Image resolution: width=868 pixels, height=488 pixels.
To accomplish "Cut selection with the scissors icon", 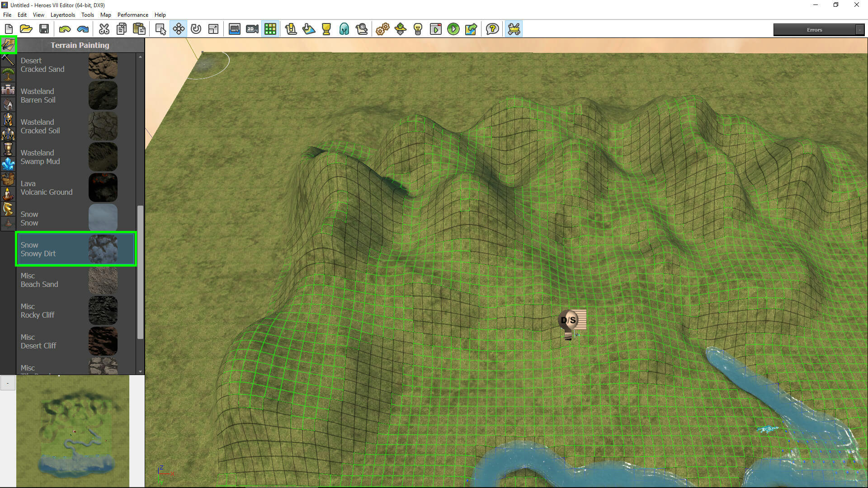I will point(104,29).
